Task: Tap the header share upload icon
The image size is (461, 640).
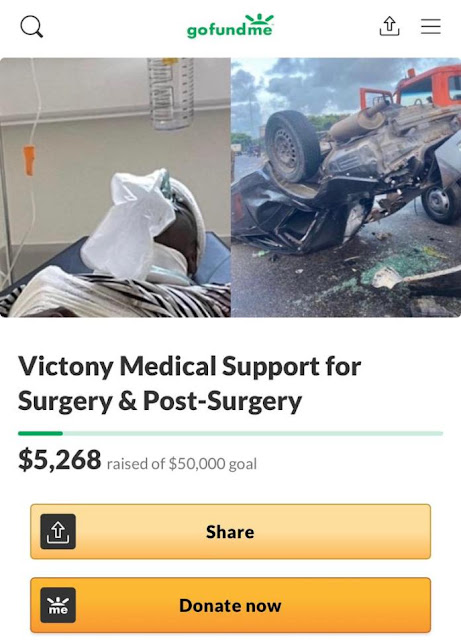Action: pyautogui.click(x=389, y=26)
